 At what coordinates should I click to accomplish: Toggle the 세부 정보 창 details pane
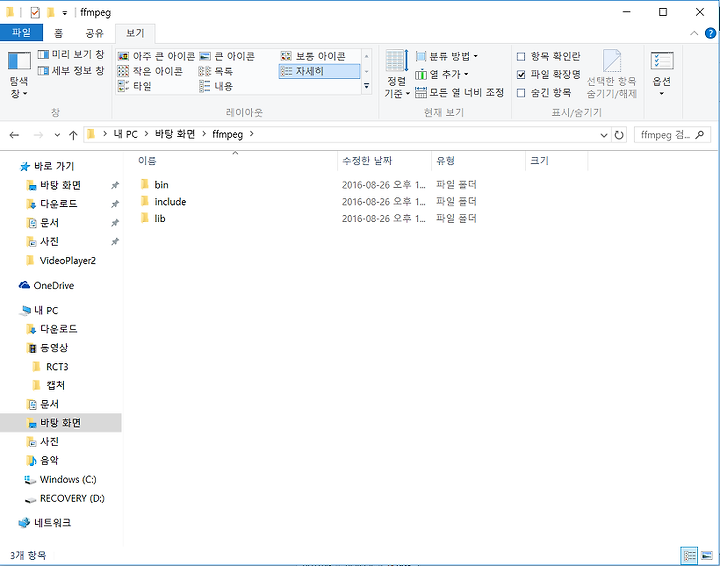point(71,71)
